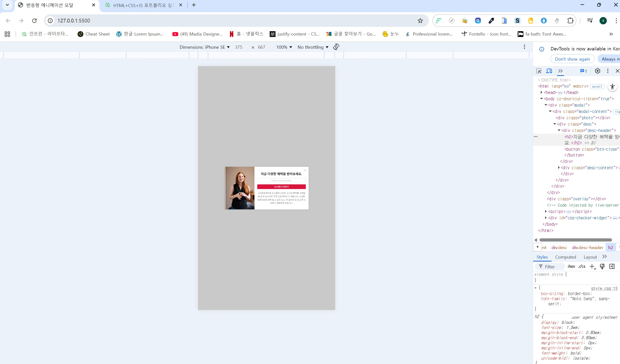Switch to the Computed tab

[x=565, y=257]
